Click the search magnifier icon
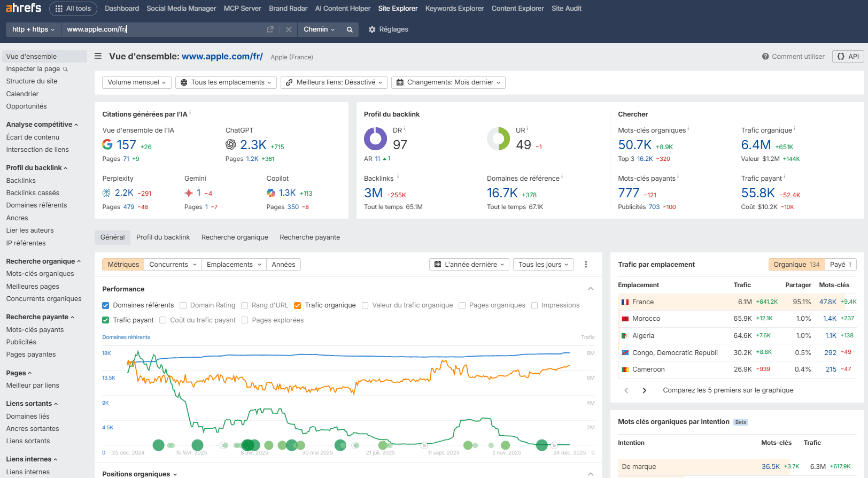 click(350, 29)
